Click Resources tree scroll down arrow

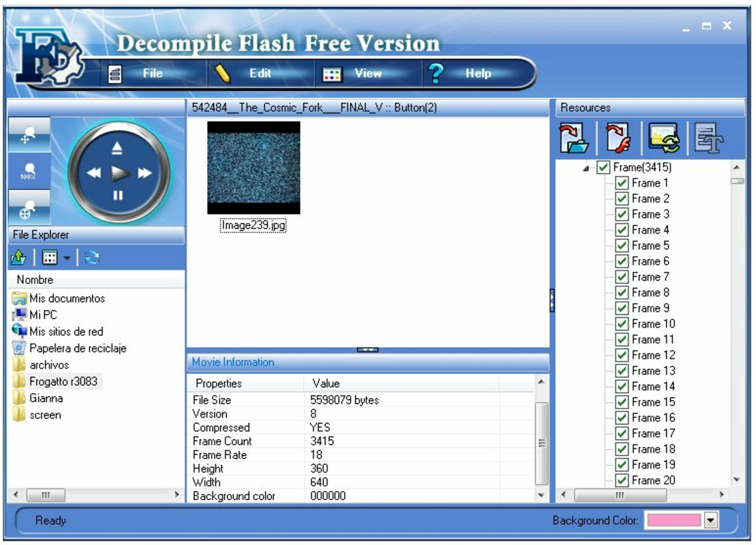pyautogui.click(x=737, y=480)
